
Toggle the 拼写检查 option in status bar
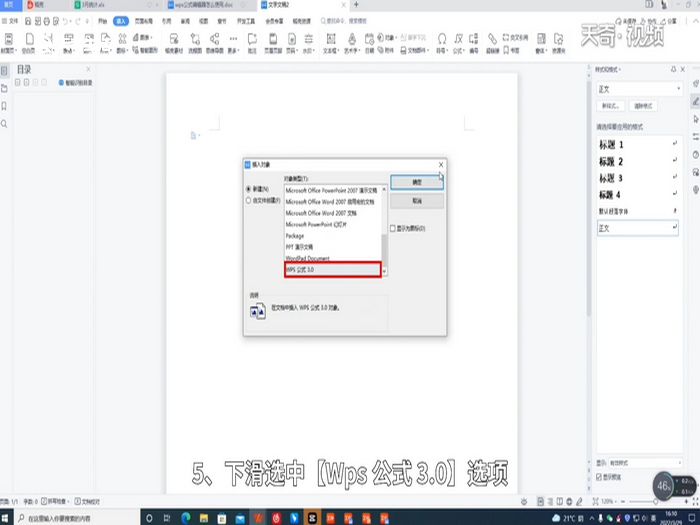[56, 501]
